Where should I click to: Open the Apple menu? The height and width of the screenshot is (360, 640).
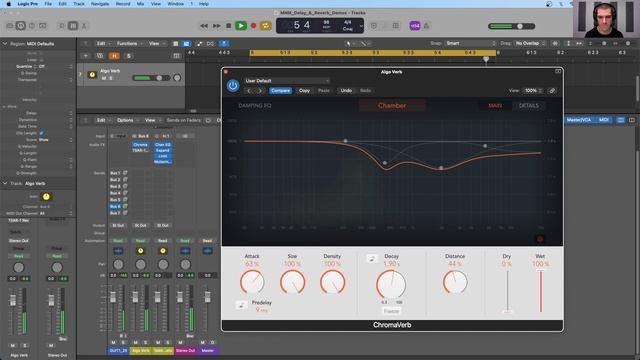[x=8, y=4]
